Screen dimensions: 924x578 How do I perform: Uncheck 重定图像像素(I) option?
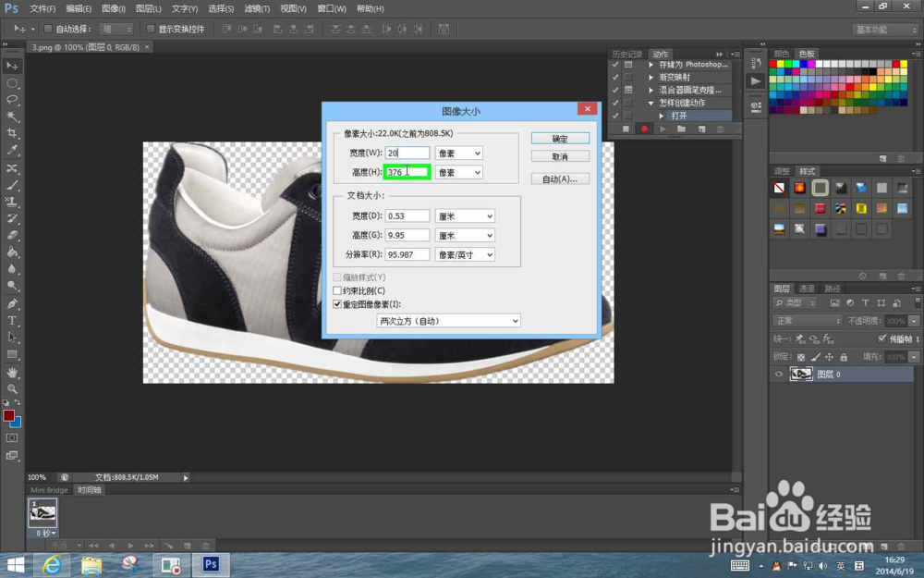pos(337,304)
